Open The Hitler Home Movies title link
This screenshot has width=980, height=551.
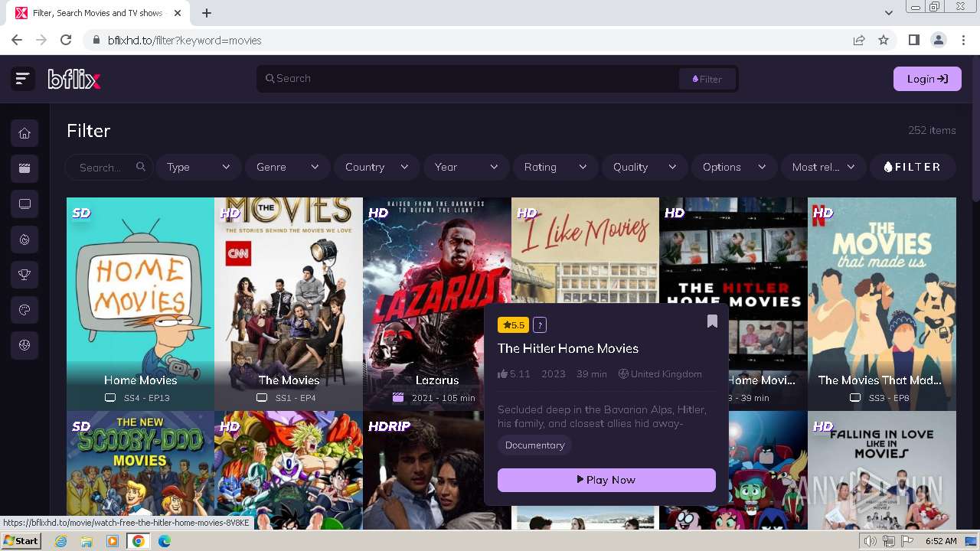[568, 348]
